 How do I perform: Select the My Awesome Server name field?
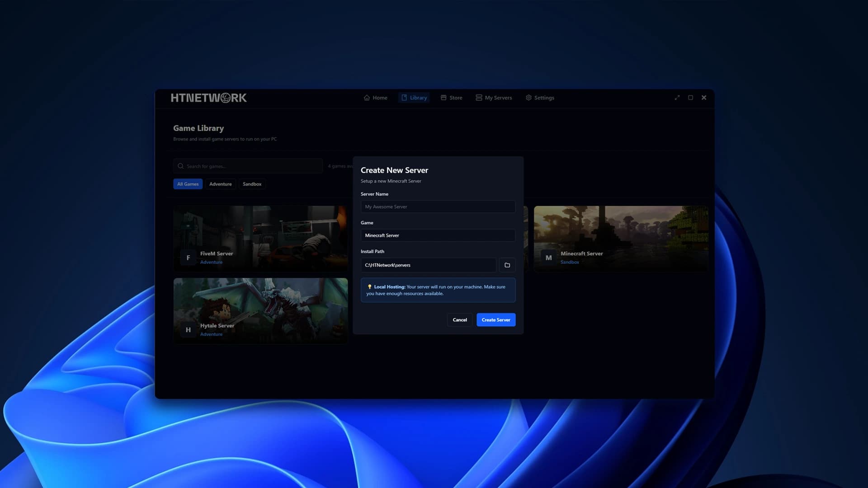click(x=438, y=206)
